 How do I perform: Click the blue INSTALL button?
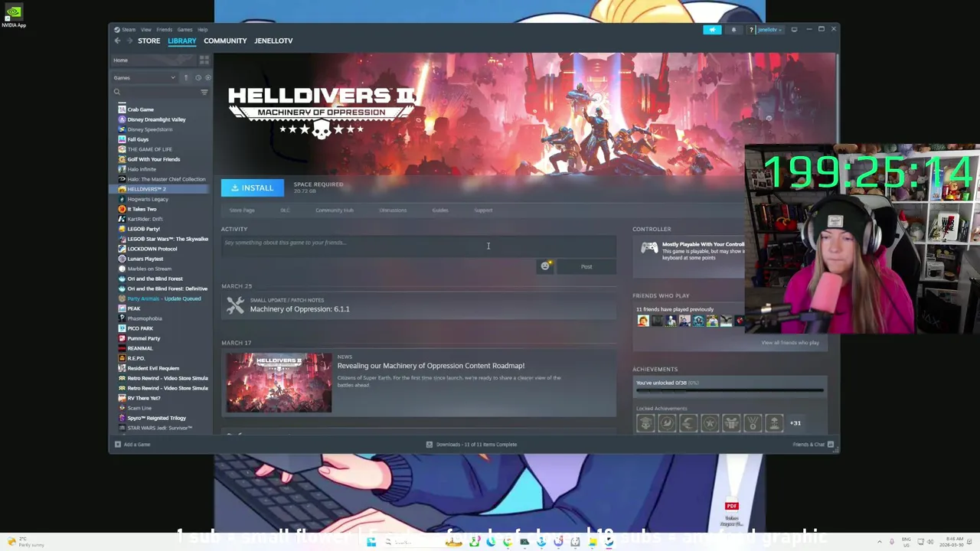(x=252, y=187)
